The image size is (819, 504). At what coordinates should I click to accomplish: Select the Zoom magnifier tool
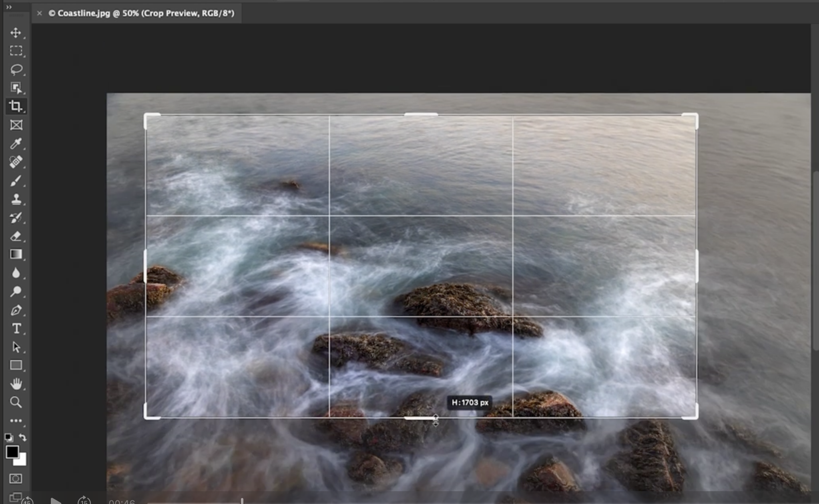[16, 402]
